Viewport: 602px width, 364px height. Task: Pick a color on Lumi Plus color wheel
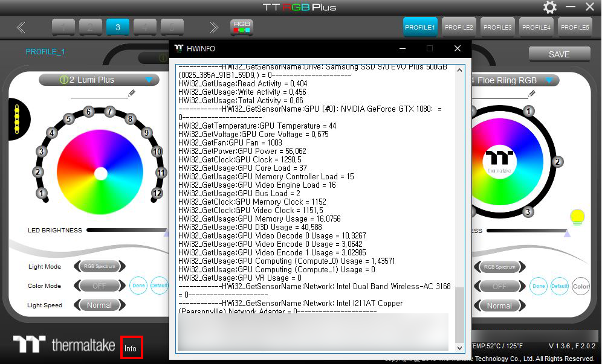(x=100, y=172)
